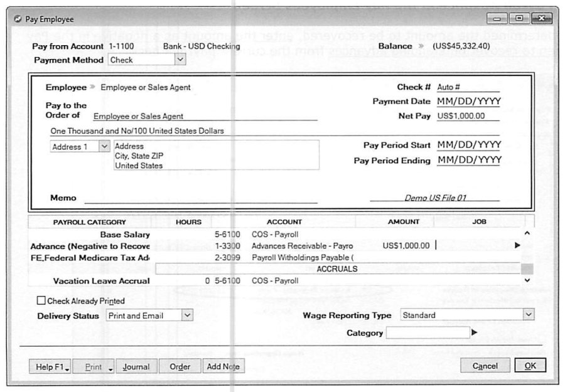
Task: Click the Help F1 button
Action: click(x=50, y=366)
